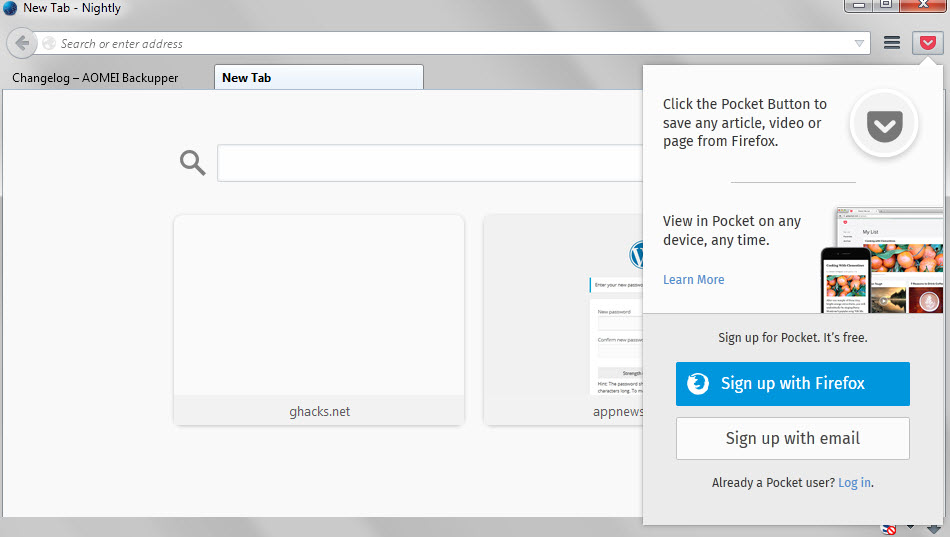The height and width of the screenshot is (537, 950).
Task: Open the hamburger menu
Action: click(x=891, y=42)
